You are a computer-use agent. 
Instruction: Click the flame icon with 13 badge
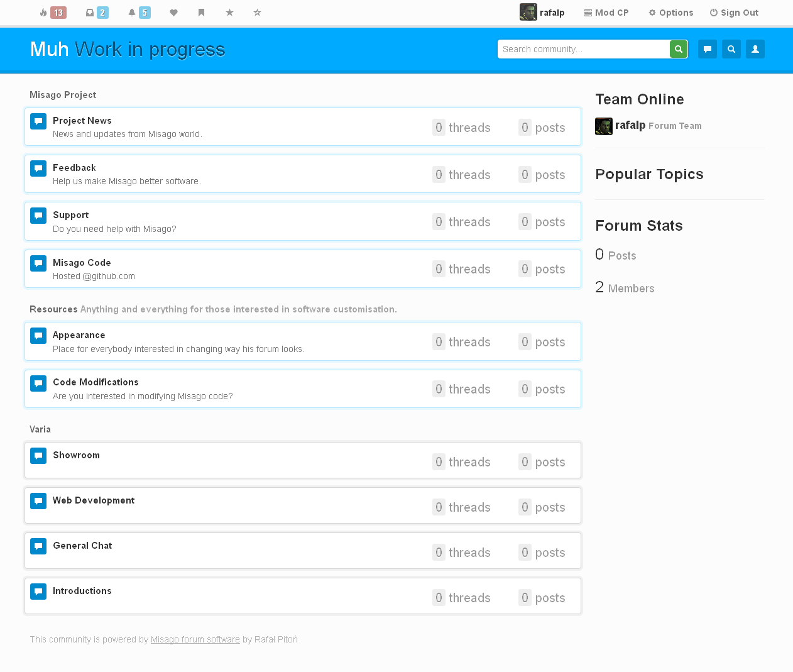[52, 13]
